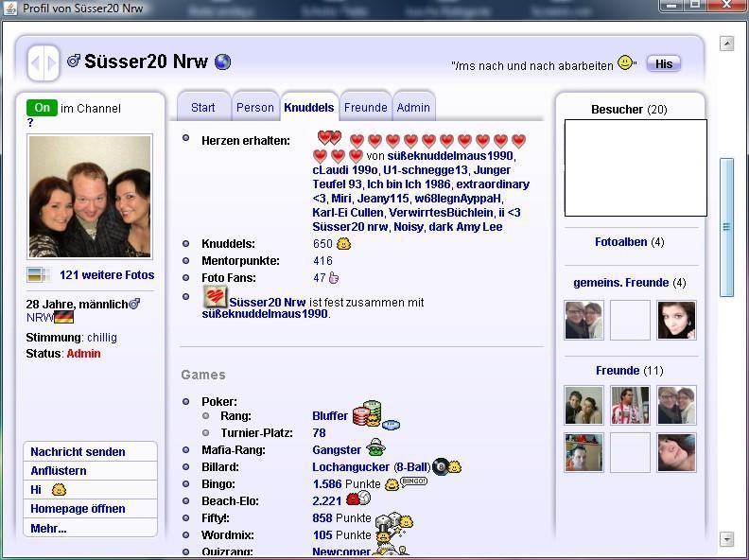This screenshot has height=560, width=749.
Task: Click the vertical scrollbar thumb
Action: [x=726, y=227]
